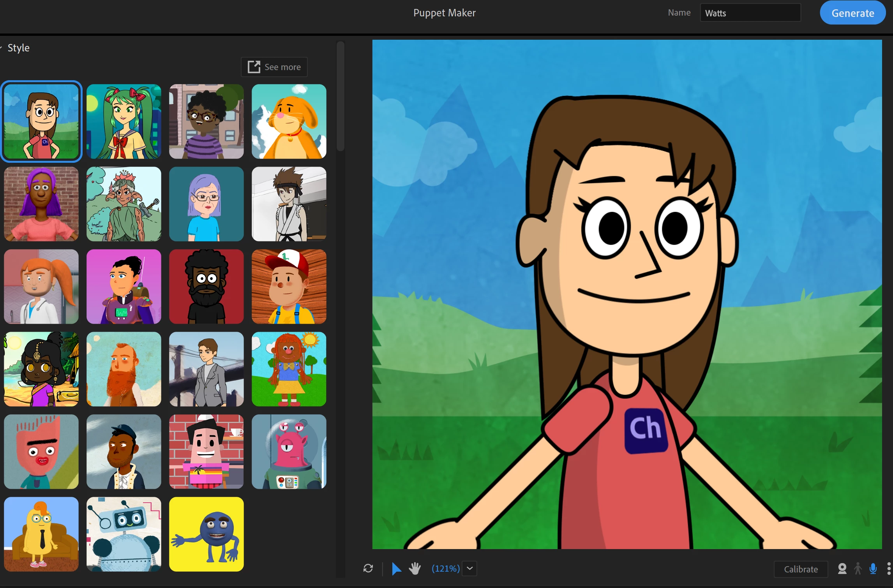Choose the blue robot style

click(124, 534)
